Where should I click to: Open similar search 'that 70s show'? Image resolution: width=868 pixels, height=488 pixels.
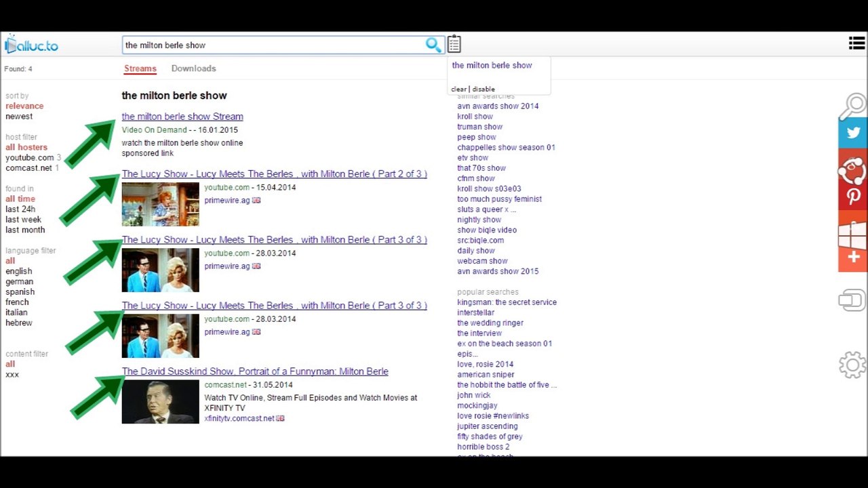tap(481, 168)
